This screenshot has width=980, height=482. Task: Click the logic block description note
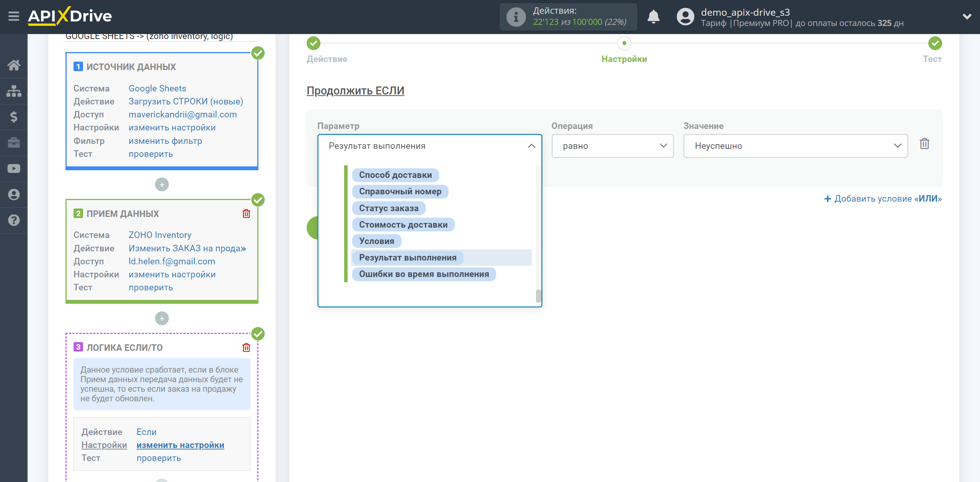click(162, 384)
